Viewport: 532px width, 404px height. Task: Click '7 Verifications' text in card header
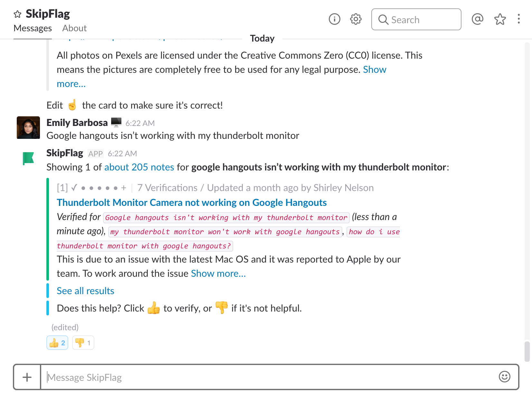pos(167,188)
